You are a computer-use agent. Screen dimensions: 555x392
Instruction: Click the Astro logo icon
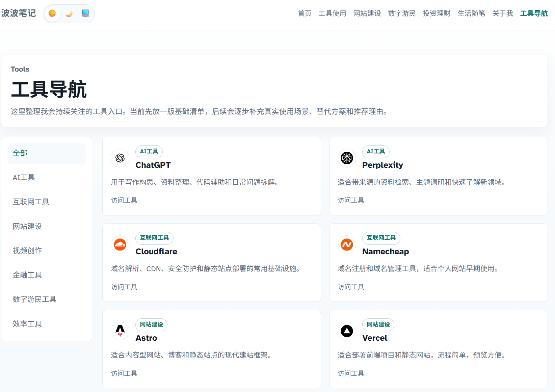[x=120, y=331]
